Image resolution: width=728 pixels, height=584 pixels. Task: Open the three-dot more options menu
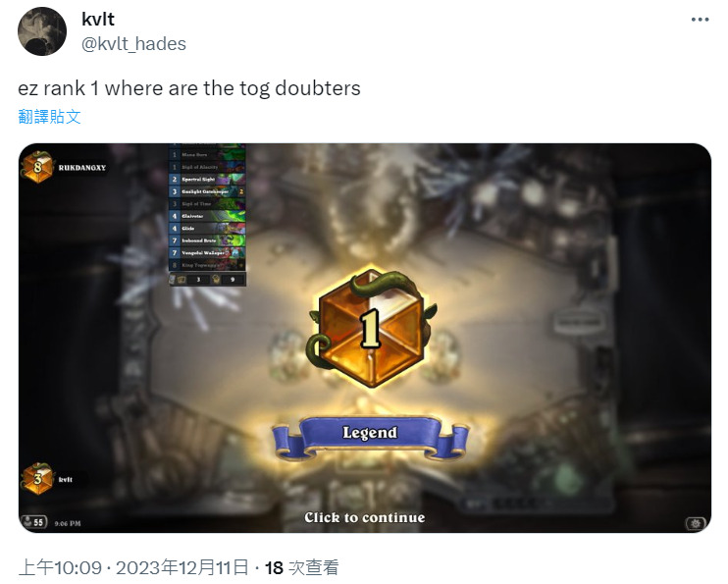click(x=700, y=20)
